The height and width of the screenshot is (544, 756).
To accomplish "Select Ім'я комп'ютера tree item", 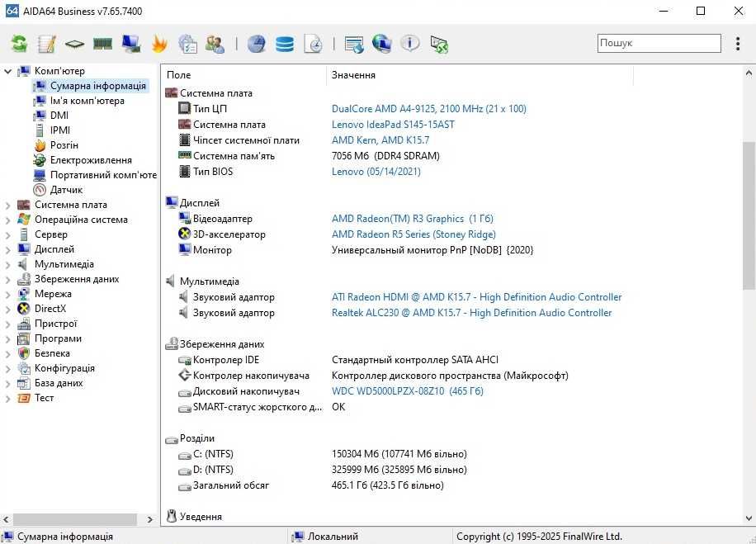I will [x=87, y=101].
